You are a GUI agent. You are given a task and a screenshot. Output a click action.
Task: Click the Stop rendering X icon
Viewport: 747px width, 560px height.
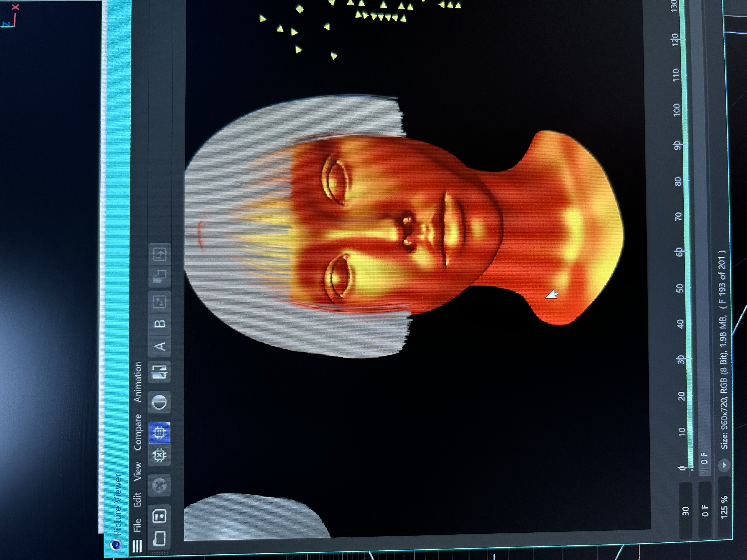tap(159, 485)
